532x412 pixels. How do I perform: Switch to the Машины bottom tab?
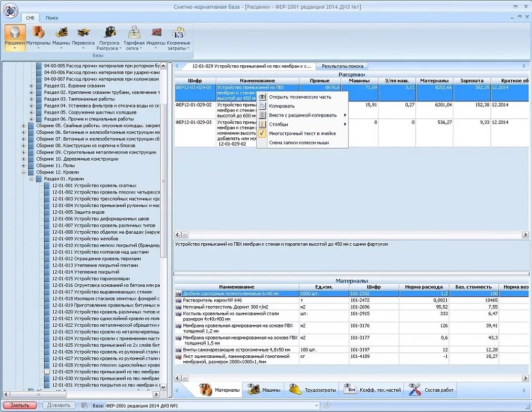pos(264,390)
